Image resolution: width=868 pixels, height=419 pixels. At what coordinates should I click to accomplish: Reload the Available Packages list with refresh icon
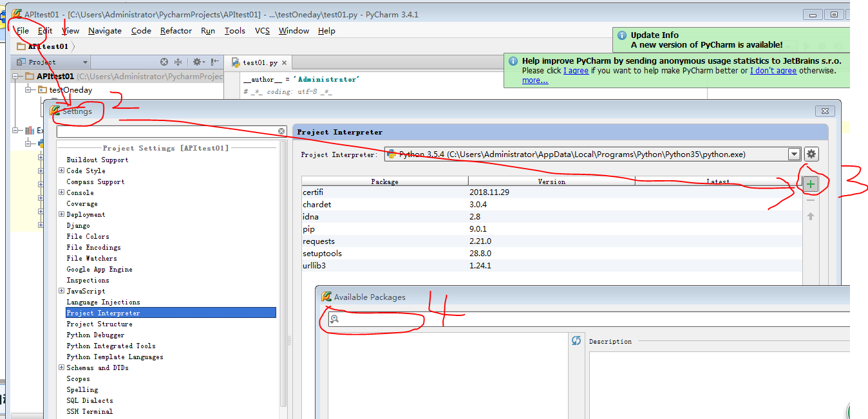tap(576, 340)
